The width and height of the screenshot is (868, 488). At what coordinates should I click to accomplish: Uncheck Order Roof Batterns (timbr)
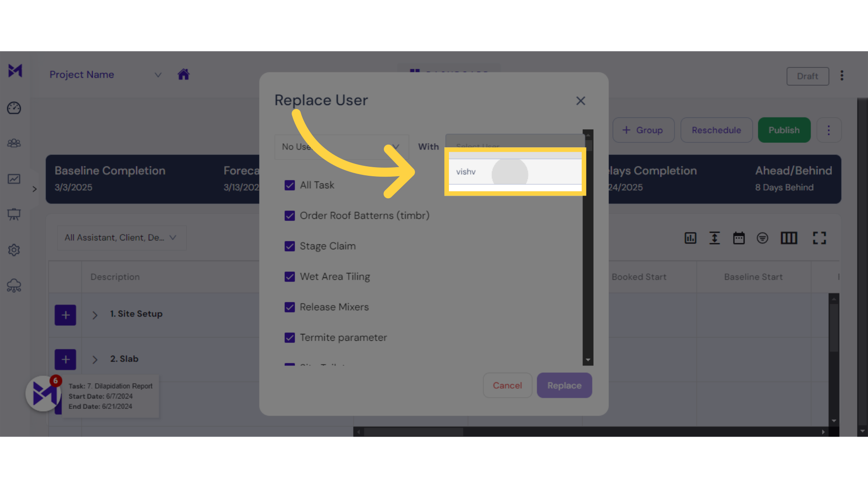click(290, 216)
